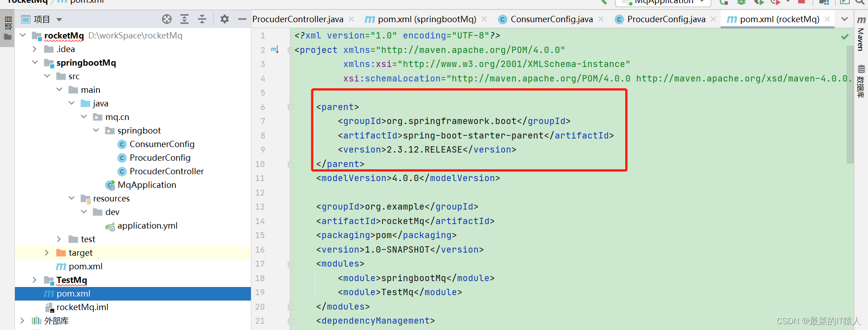Click line number 13 in gutter
The width and height of the screenshot is (868, 330).
pos(260,207)
